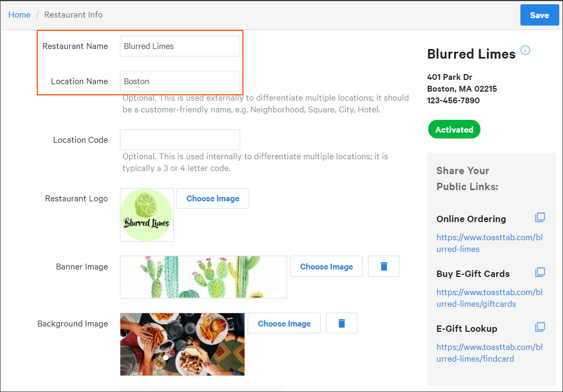563x392 pixels.
Task: Choose Image for Banner Image
Action: pos(326,266)
